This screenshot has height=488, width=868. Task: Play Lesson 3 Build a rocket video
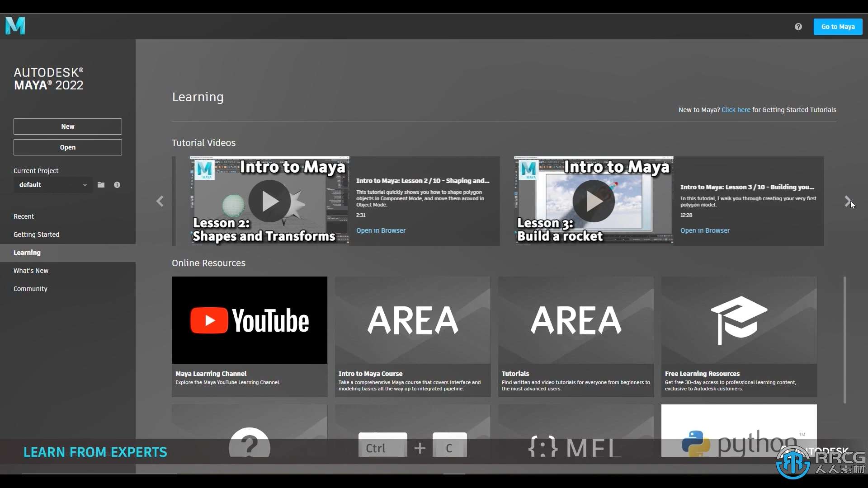(594, 201)
